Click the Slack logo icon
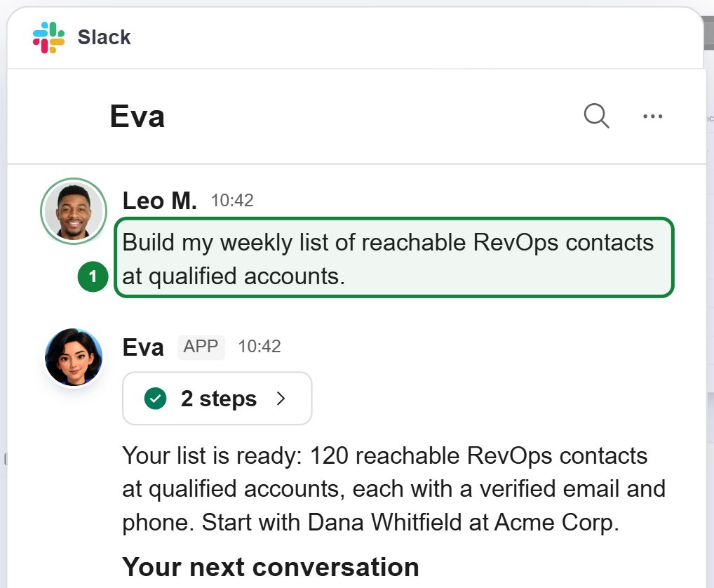 tap(48, 37)
